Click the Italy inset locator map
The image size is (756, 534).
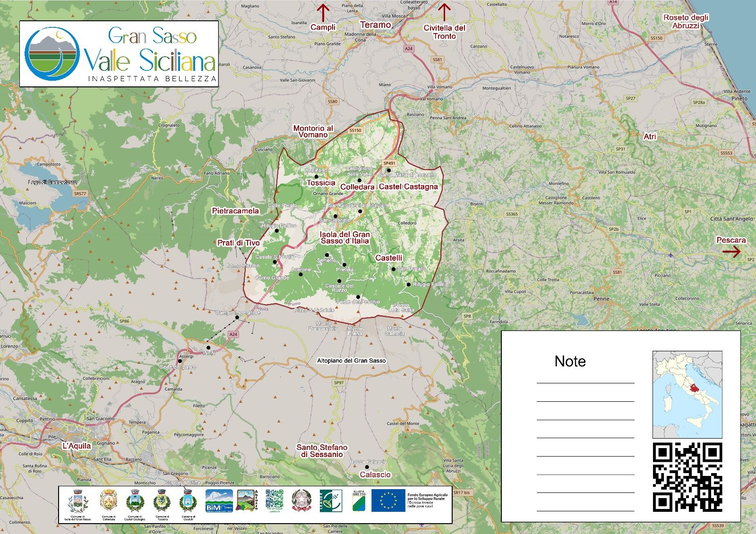click(687, 395)
